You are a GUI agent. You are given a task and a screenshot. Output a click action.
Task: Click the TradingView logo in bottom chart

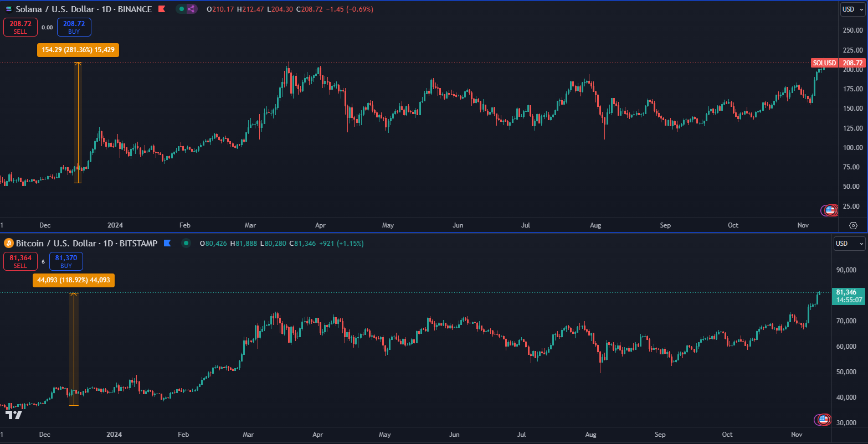coord(14,414)
